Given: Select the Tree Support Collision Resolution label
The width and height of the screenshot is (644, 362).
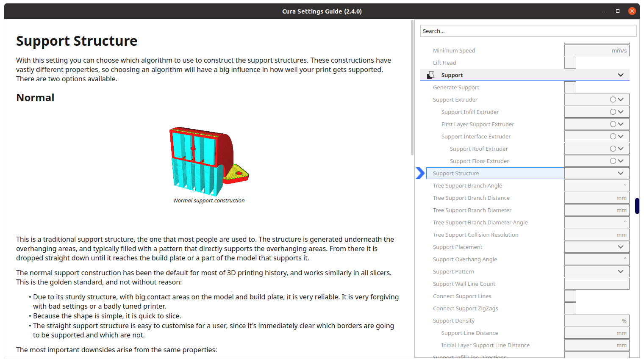Looking at the screenshot, I should (x=475, y=235).
